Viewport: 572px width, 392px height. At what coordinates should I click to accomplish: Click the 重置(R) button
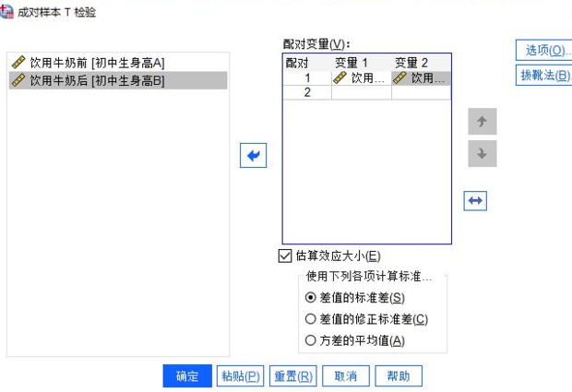[x=293, y=376]
